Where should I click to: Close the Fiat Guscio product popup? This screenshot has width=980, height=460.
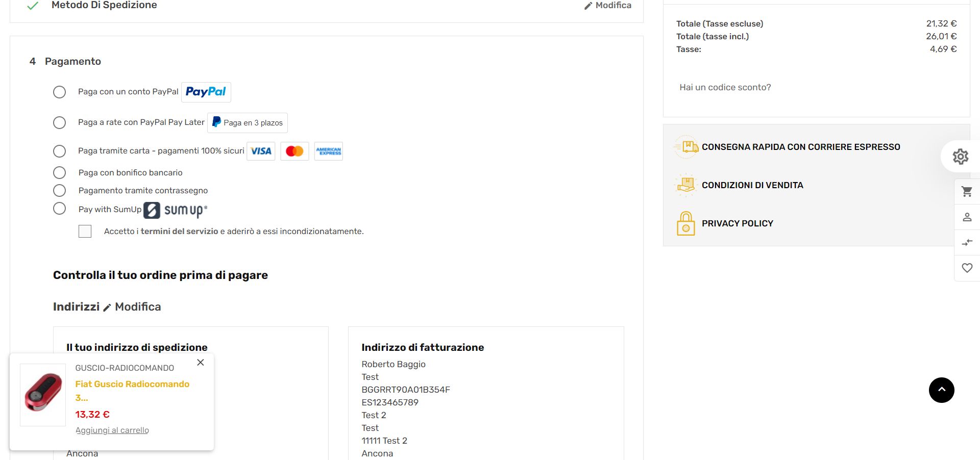click(201, 363)
